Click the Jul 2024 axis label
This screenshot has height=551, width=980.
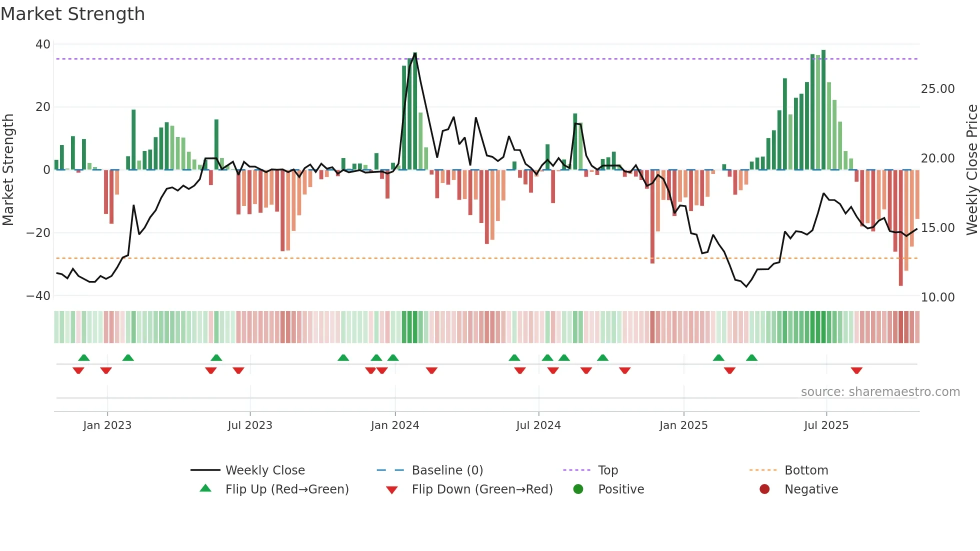tap(538, 425)
